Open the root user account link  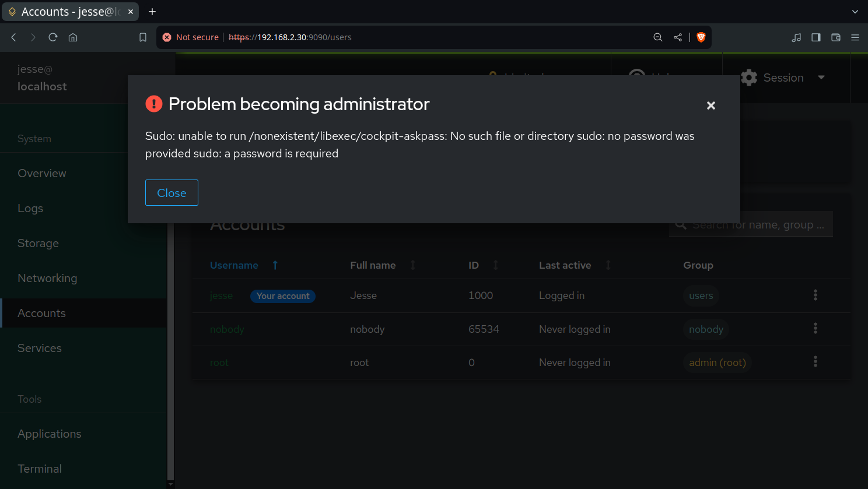219,363
